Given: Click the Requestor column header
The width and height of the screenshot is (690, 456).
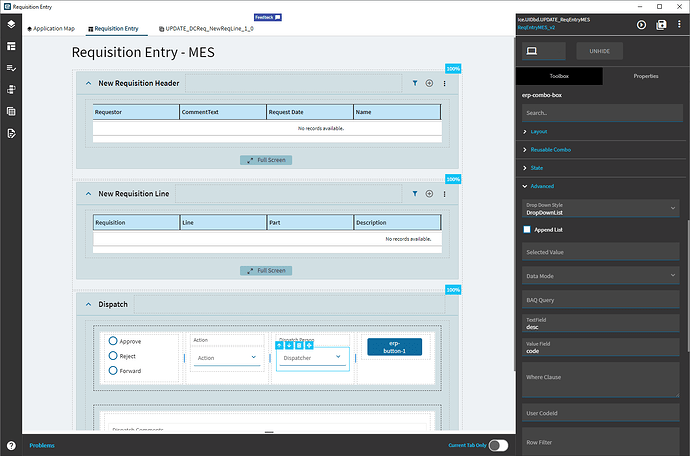Looking at the screenshot, I should coord(136,112).
